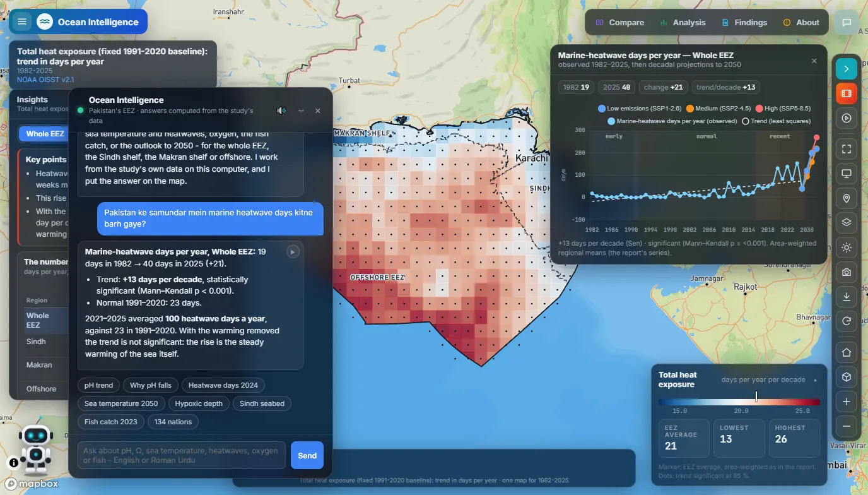Click the chat bubble icon at top right
The width and height of the screenshot is (868, 495).
847,22
